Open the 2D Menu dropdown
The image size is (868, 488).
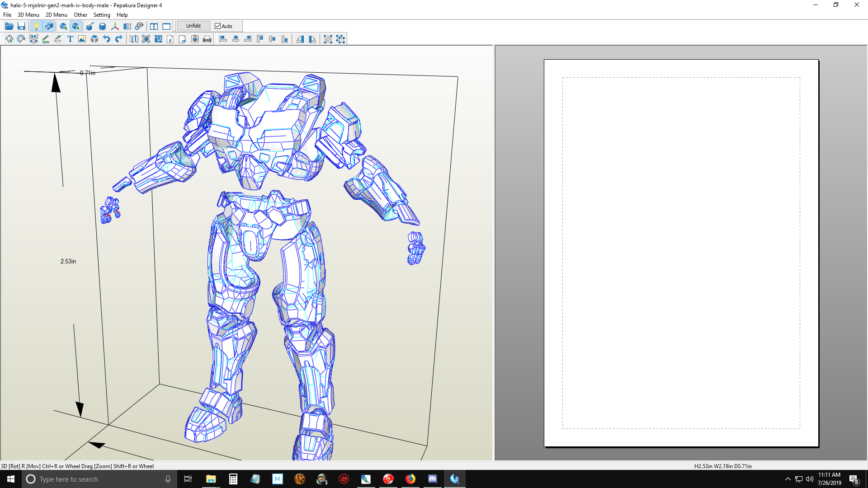[56, 15]
